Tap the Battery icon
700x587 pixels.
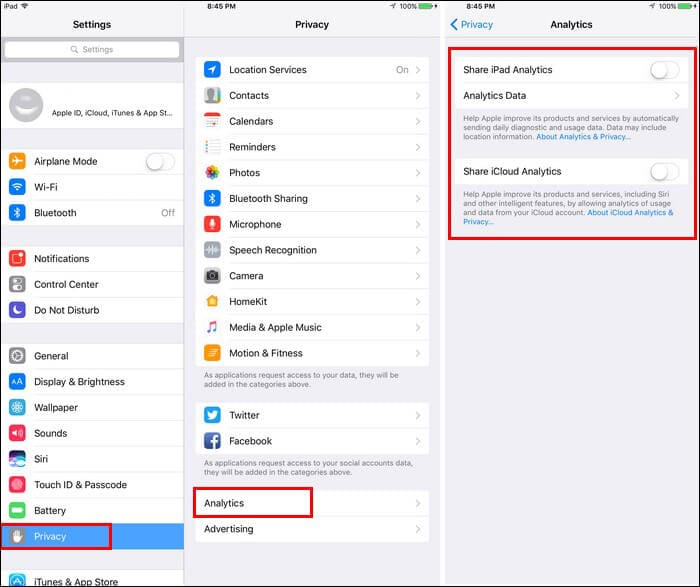tap(17, 510)
